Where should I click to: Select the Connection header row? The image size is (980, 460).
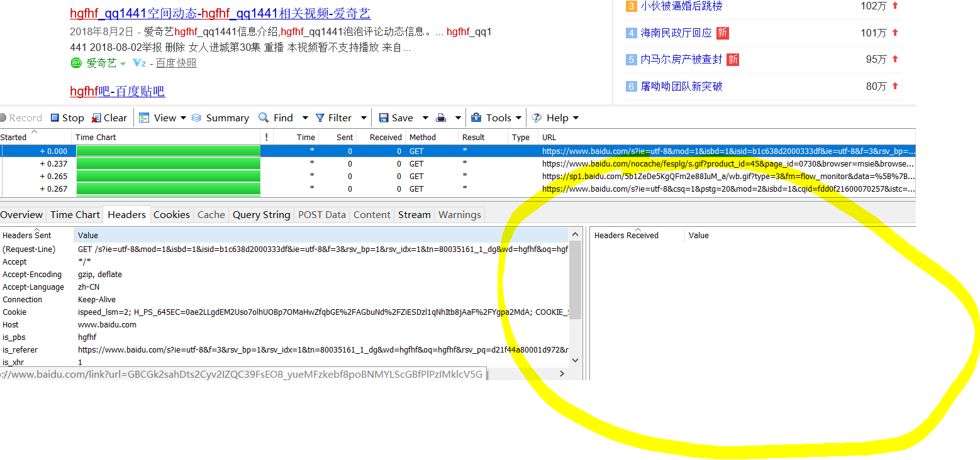coord(284,300)
